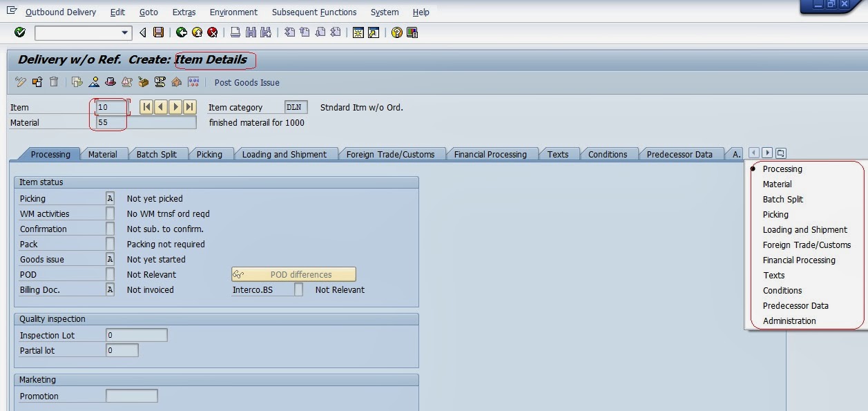Switch to the Foreign Trade/Customs tab

[x=391, y=154]
